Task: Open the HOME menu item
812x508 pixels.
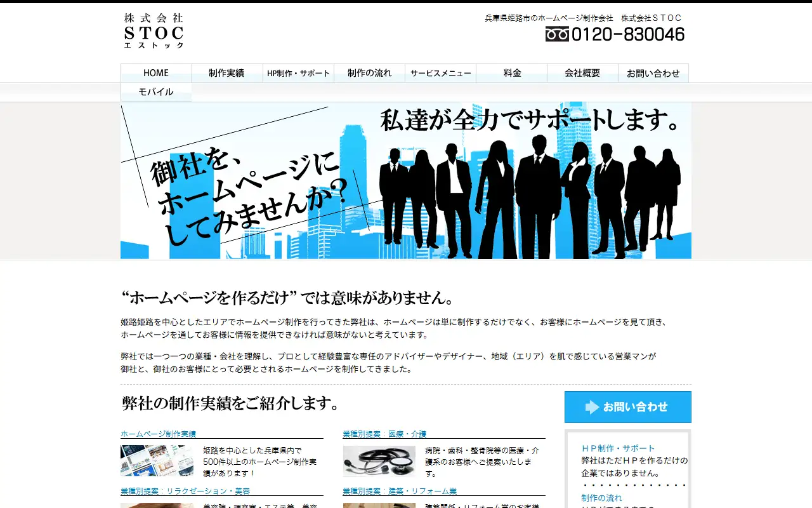Action: click(156, 73)
